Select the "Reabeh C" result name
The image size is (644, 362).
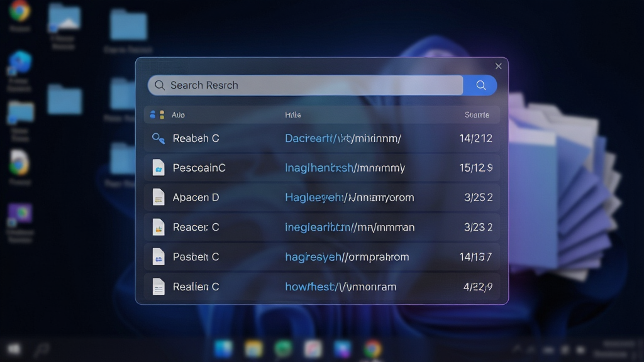click(x=196, y=138)
